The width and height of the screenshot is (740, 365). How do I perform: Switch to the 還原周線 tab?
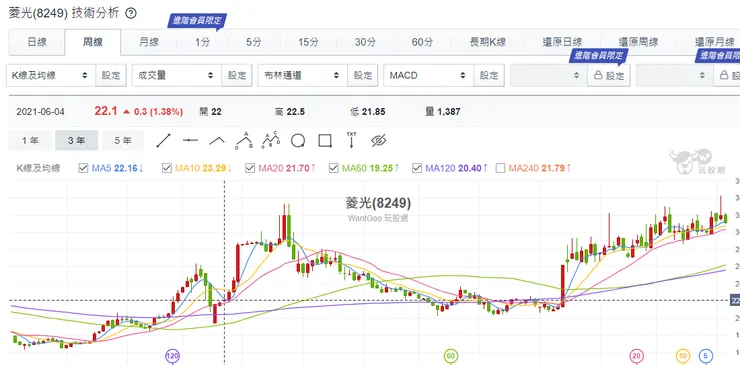[638, 42]
